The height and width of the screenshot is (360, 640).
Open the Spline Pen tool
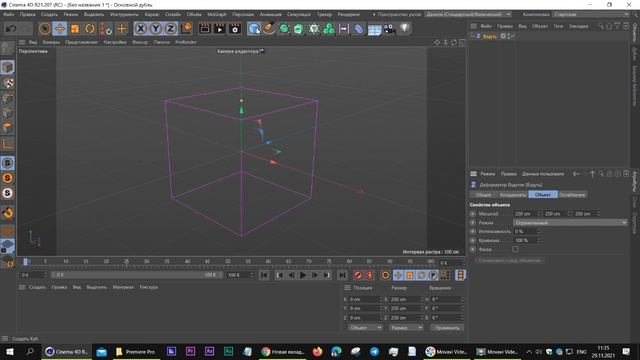(x=269, y=29)
